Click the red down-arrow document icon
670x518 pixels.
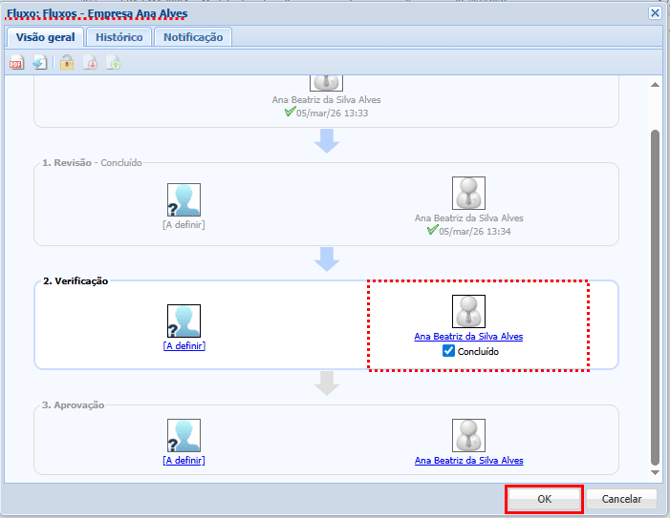point(90,63)
